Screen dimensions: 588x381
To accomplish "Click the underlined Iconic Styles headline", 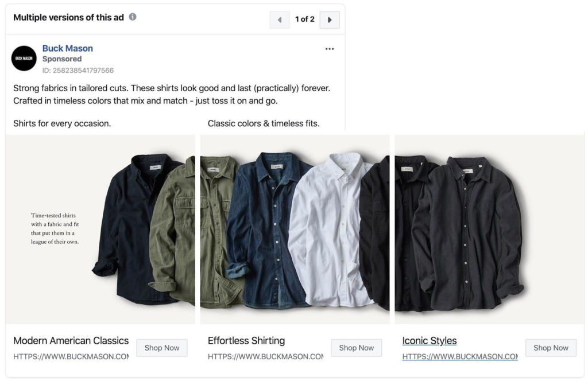I will [x=429, y=340].
